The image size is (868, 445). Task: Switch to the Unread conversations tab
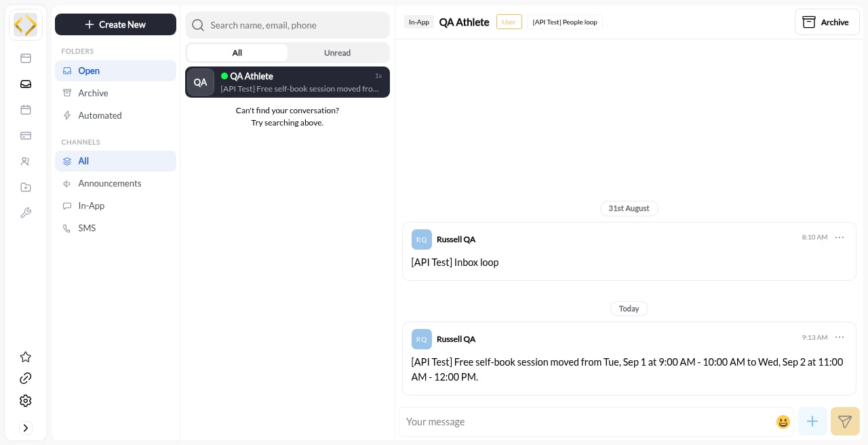[x=337, y=53]
